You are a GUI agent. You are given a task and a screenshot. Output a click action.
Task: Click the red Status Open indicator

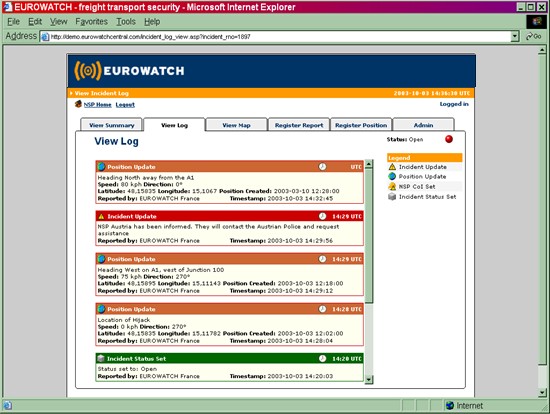tap(449, 139)
